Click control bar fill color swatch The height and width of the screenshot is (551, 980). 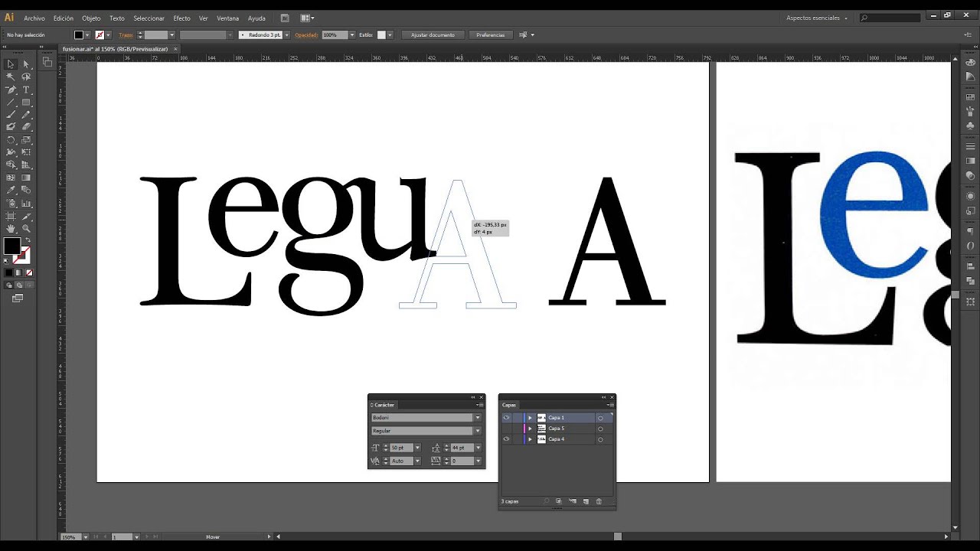point(78,35)
